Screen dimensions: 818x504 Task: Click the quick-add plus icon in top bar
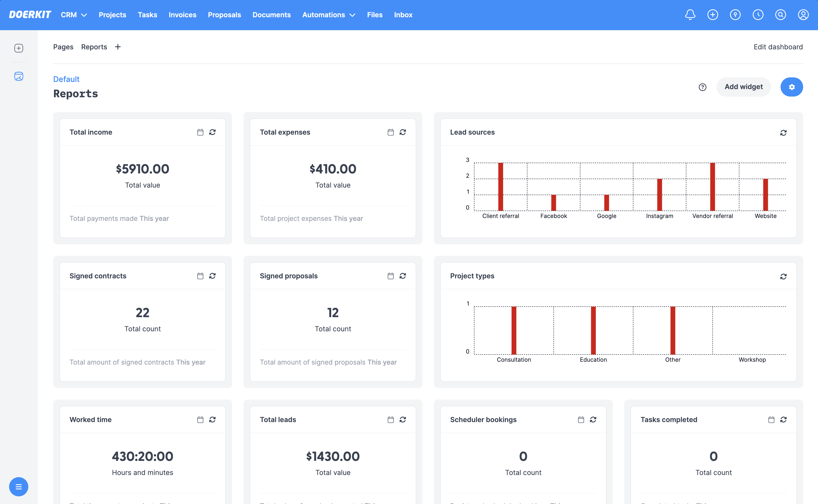[x=713, y=15]
